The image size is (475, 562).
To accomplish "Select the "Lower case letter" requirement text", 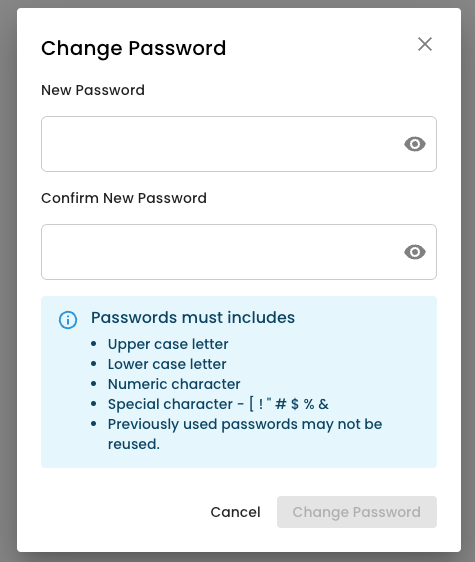I will [167, 364].
